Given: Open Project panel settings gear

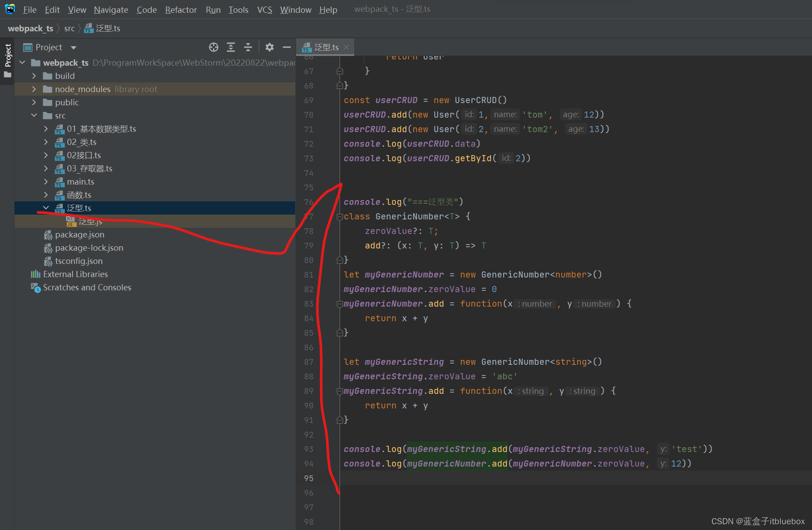Looking at the screenshot, I should click(270, 47).
